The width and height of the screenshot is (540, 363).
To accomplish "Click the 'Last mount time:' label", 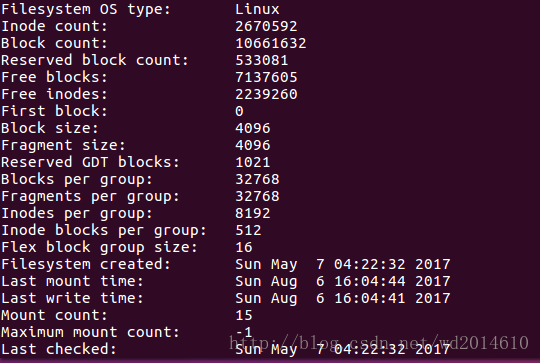I will (x=72, y=281).
